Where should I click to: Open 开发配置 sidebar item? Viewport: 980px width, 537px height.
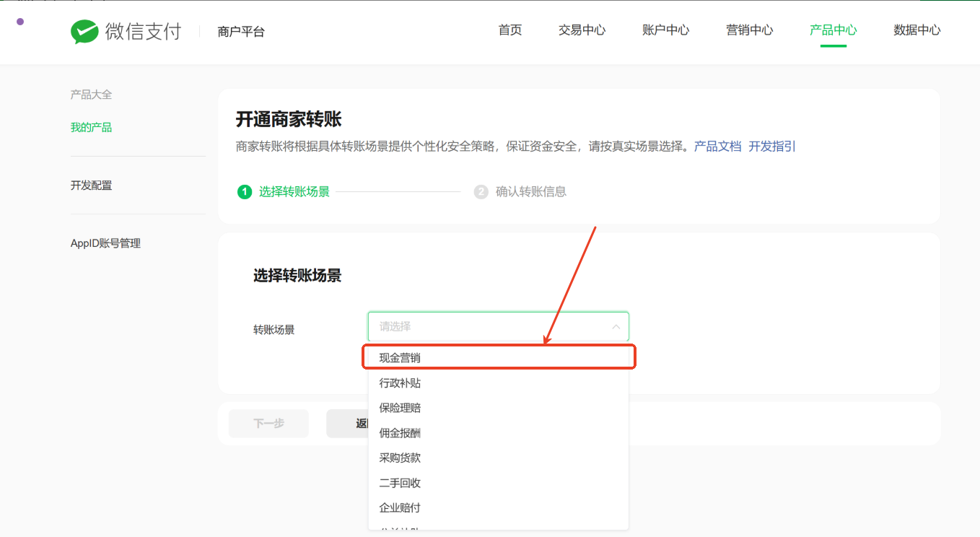[x=91, y=185]
